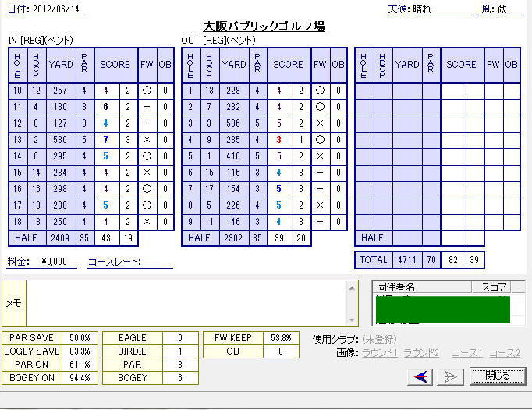532x410 pixels.
Task: Click the blue previous-round arrow icon
Action: pyautogui.click(x=421, y=376)
